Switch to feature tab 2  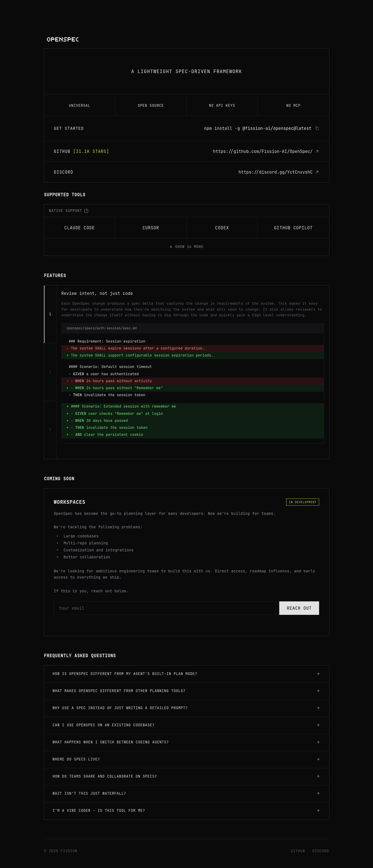(x=50, y=372)
